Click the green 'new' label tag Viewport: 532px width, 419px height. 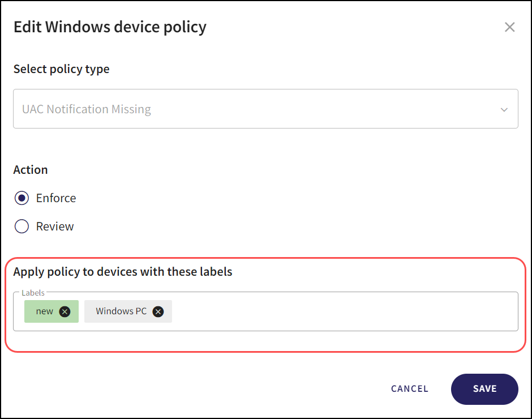[x=45, y=311]
